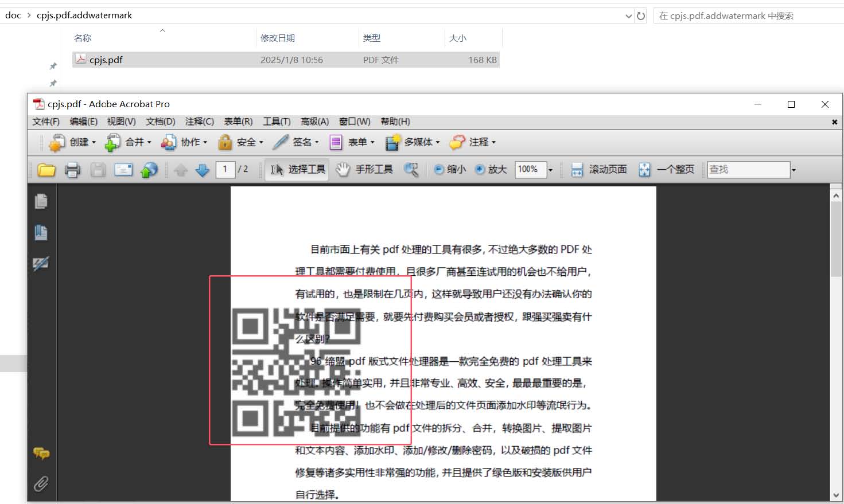Zoom out with the 缩小 button
Screen dimensions: 844x504
coord(450,169)
